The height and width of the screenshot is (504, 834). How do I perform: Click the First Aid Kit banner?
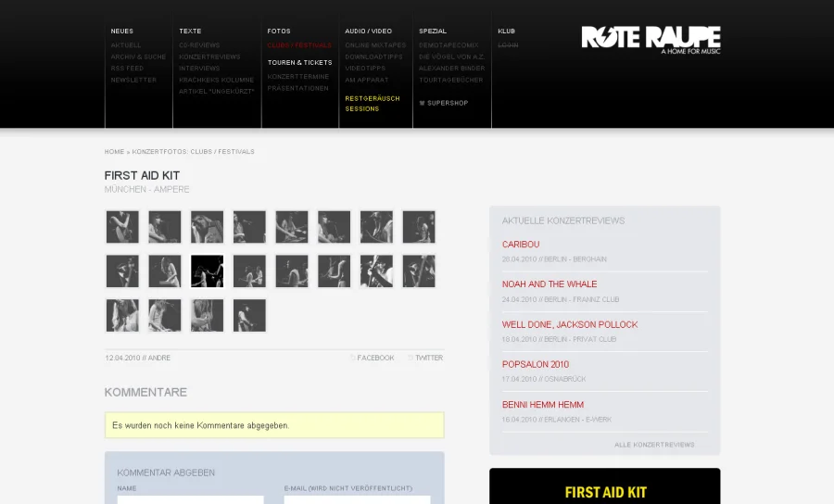tap(605, 491)
